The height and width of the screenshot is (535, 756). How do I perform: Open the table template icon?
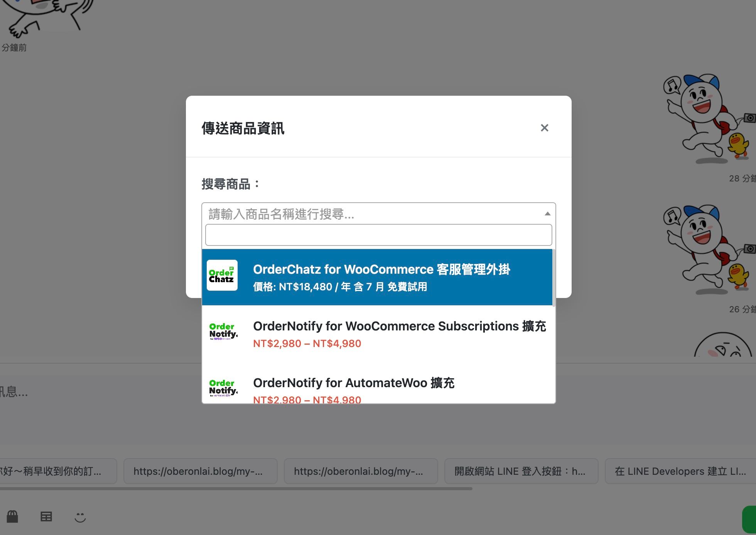coord(46,516)
